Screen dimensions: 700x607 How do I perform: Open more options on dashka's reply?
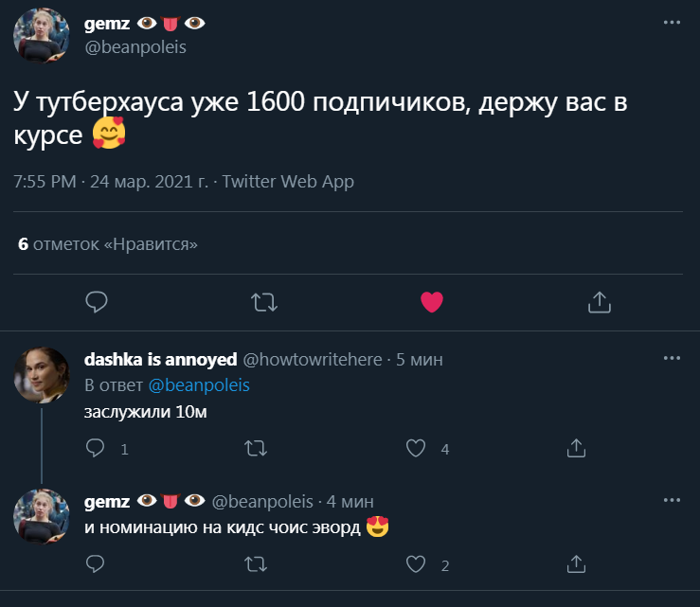tap(672, 359)
